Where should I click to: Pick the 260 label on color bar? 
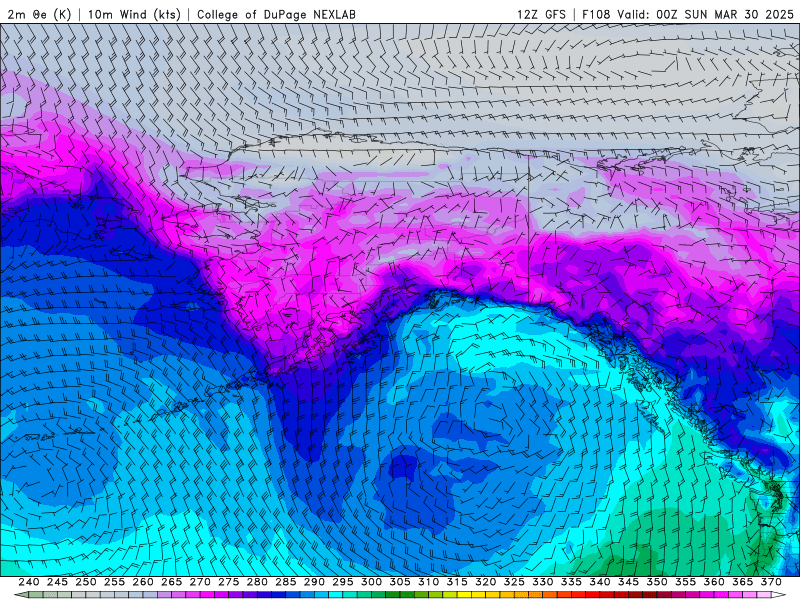143,582
